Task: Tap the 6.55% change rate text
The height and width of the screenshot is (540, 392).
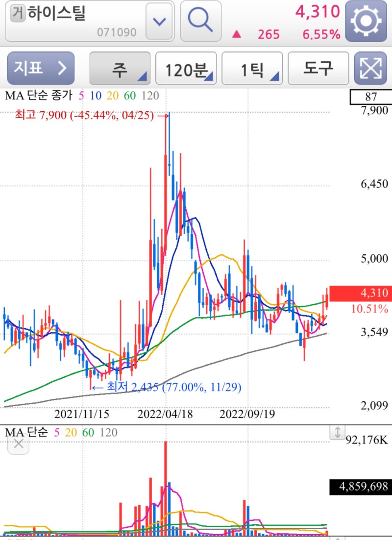Action: 322,34
